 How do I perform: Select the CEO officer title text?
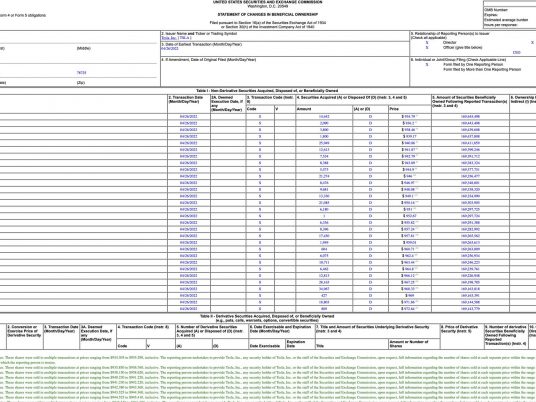click(517, 52)
